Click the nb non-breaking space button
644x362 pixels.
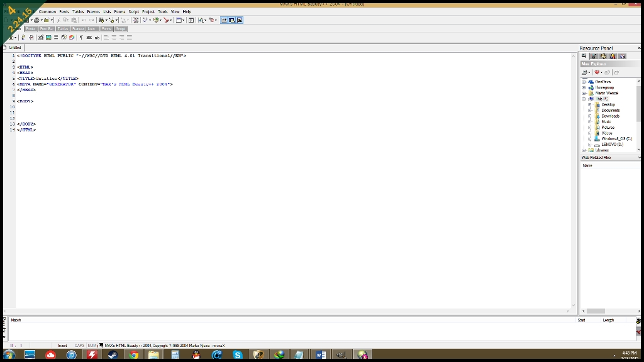(x=97, y=38)
